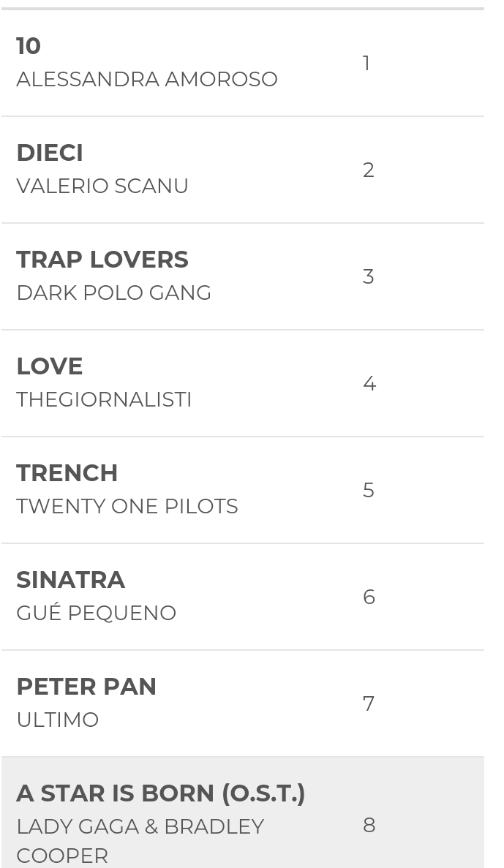The height and width of the screenshot is (868, 504).
Task: Click artist name Alessandra Amoroso
Action: click(146, 79)
